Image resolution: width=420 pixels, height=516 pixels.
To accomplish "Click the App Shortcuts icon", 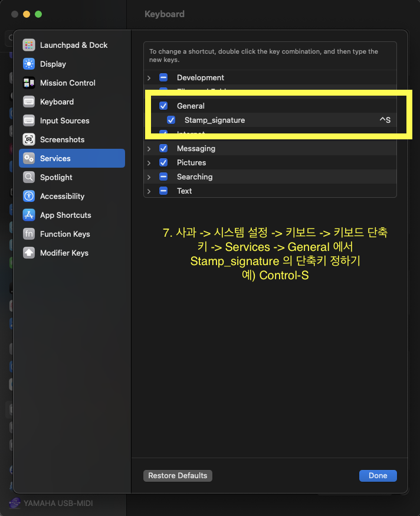I will 29,215.
